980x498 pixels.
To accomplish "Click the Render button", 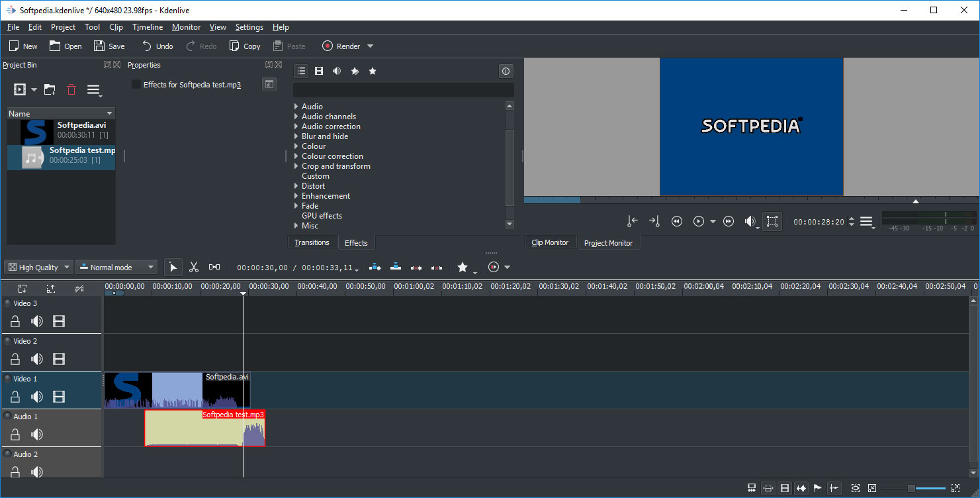I will click(341, 46).
